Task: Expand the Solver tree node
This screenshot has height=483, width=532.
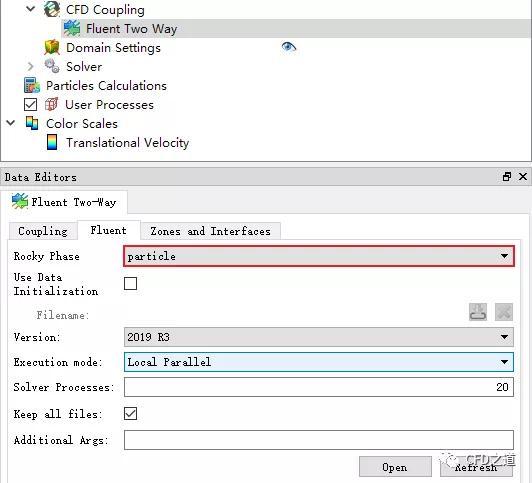Action: coord(31,66)
